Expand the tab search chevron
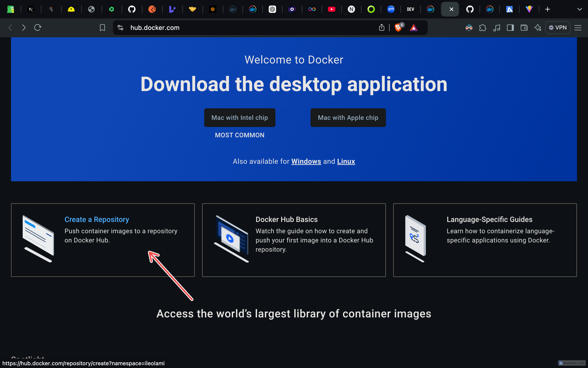Screen dimensions: 588x368 580,9
